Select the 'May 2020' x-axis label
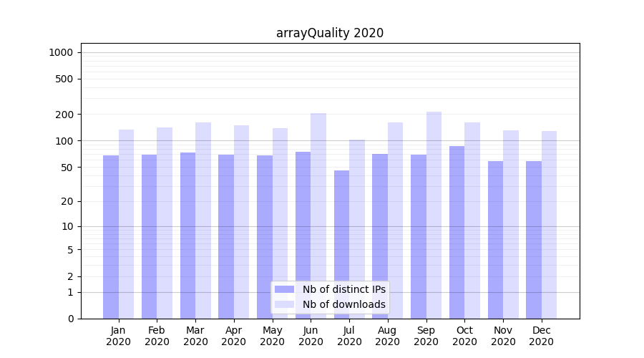Screen dimensions: 644x358 click(272, 336)
